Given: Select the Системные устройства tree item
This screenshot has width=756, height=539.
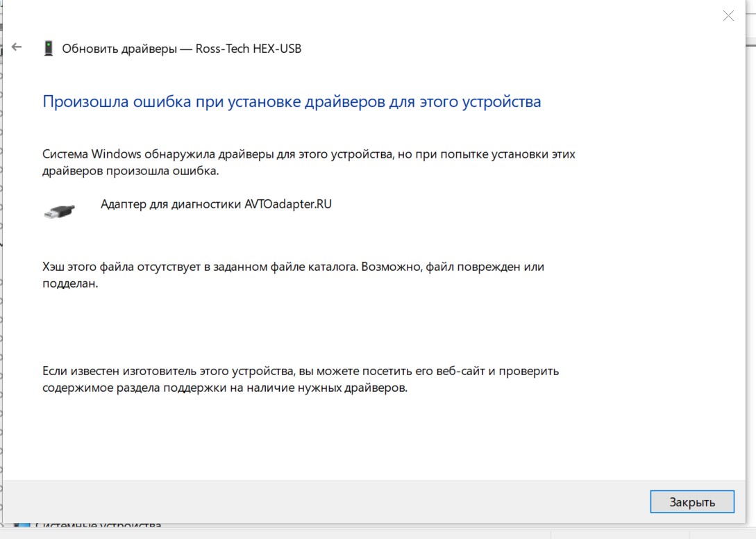Looking at the screenshot, I should (x=98, y=526).
